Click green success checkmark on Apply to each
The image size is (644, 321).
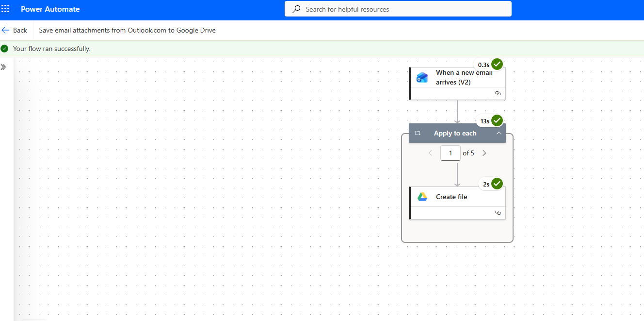(497, 121)
